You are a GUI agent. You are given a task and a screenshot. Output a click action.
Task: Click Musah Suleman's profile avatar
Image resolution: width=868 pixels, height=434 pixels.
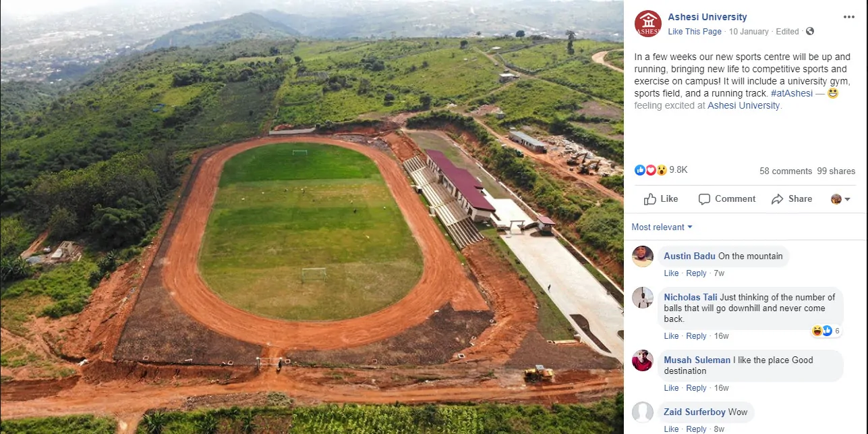[643, 360]
